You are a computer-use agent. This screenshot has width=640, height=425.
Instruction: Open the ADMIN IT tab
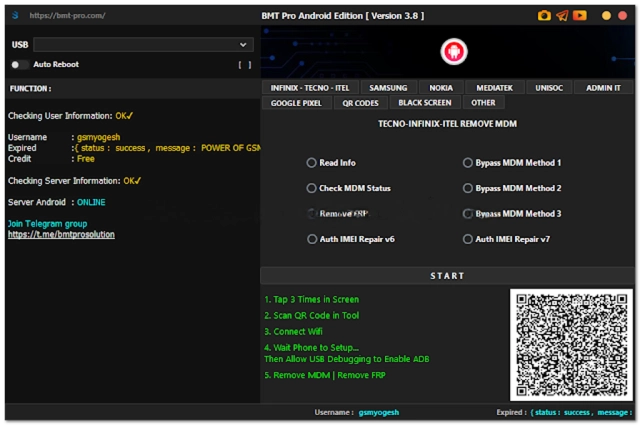click(x=603, y=88)
